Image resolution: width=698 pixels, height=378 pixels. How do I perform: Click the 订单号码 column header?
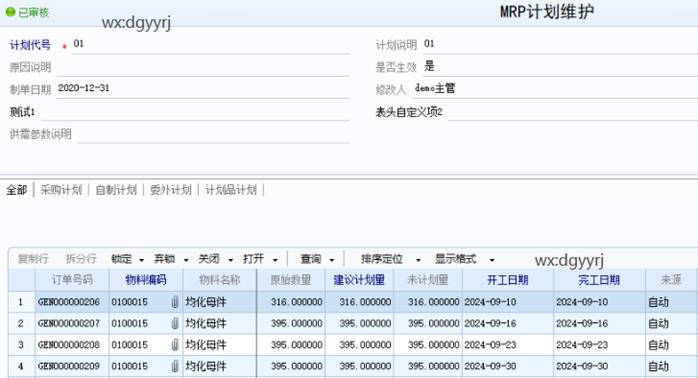tap(72, 280)
